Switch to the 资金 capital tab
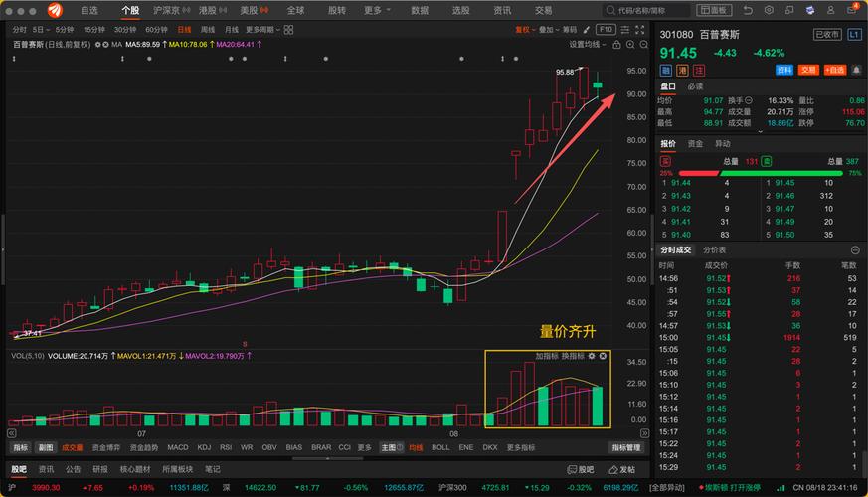This screenshot has height=497, width=868. 695,144
